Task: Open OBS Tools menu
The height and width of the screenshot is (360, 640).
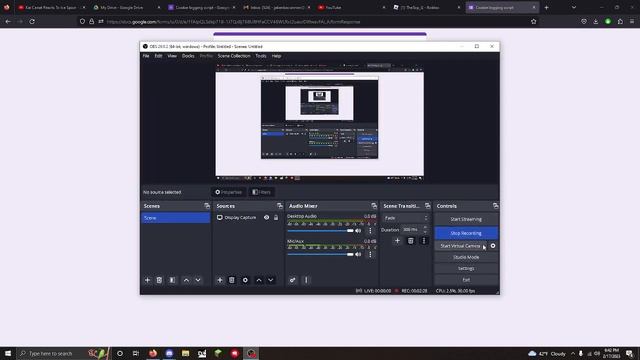Action: point(261,56)
